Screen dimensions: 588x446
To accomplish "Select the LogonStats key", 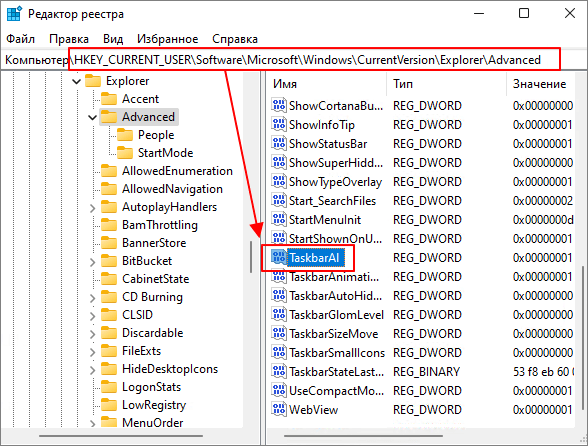I will [x=152, y=387].
